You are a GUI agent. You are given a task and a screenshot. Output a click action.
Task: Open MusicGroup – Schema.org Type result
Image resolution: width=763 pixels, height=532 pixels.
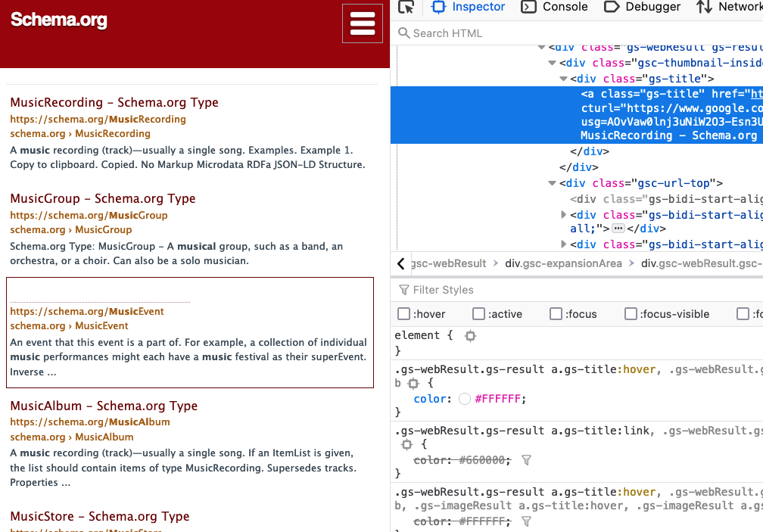103,198
